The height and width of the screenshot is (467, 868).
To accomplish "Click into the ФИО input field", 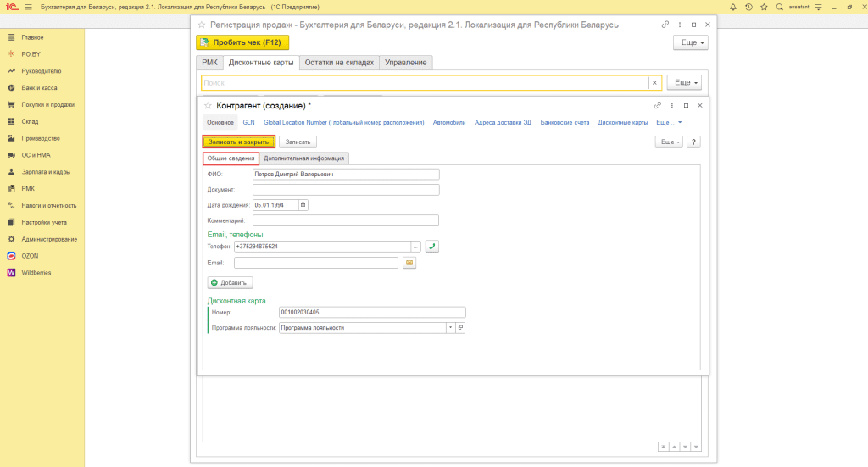I will click(346, 175).
